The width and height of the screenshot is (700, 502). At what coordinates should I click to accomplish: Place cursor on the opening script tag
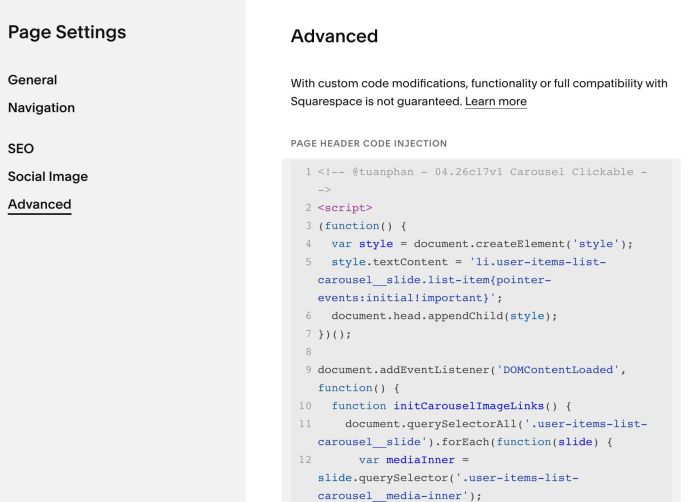pos(345,208)
